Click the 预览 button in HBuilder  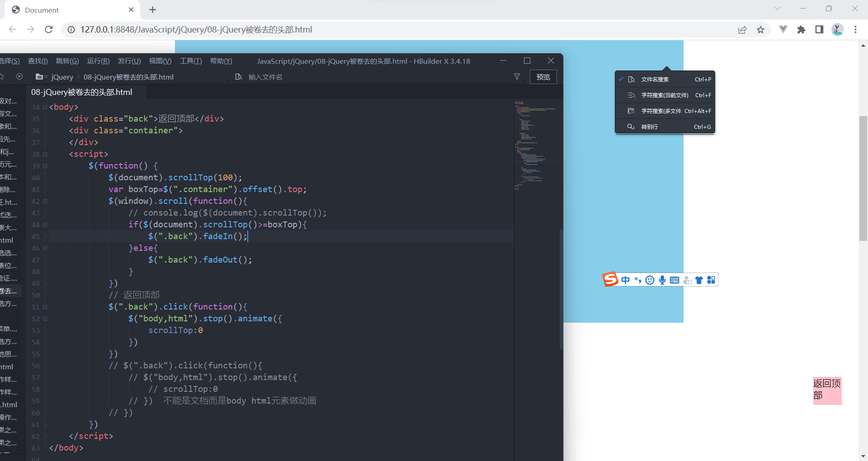tap(543, 76)
